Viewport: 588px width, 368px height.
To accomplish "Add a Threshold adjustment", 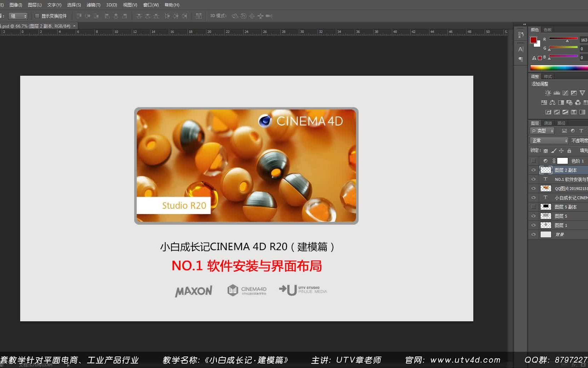I will point(565,112).
